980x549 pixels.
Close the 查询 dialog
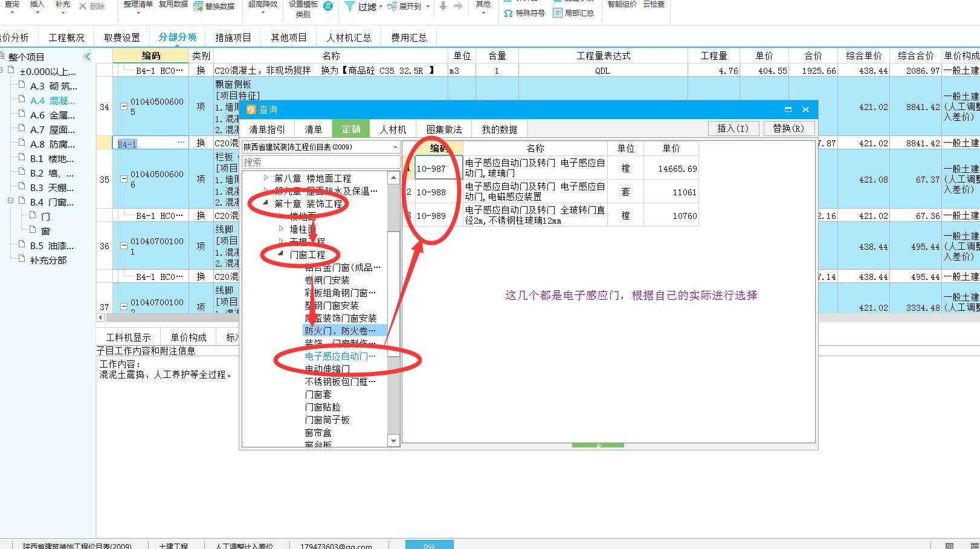pyautogui.click(x=805, y=109)
